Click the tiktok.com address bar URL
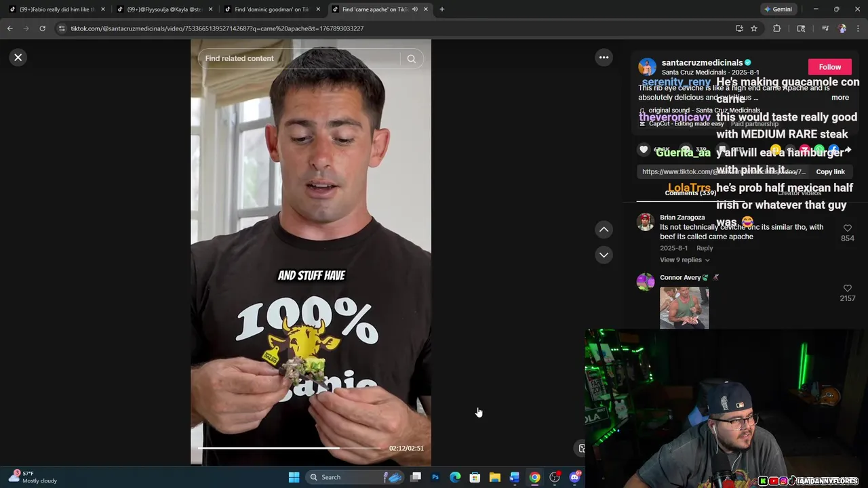The image size is (868, 488). tap(217, 28)
